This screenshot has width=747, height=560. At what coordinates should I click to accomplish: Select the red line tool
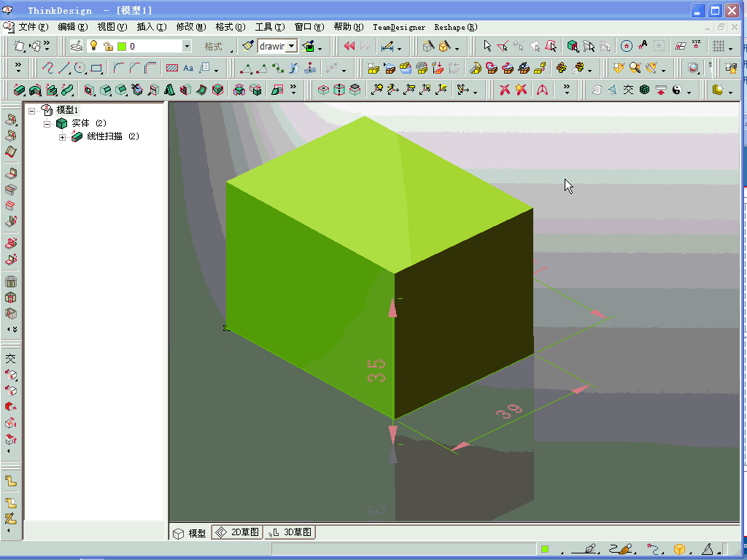tap(63, 68)
